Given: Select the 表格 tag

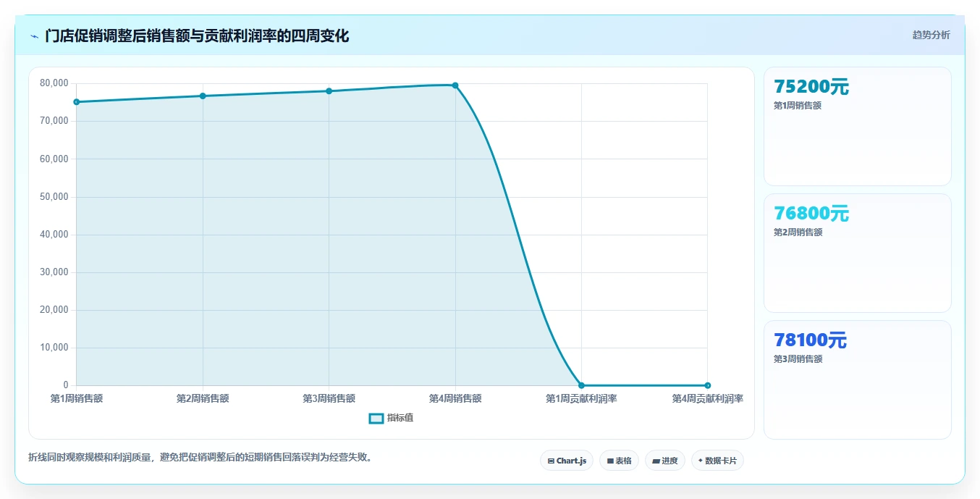Looking at the screenshot, I should 619,461.
